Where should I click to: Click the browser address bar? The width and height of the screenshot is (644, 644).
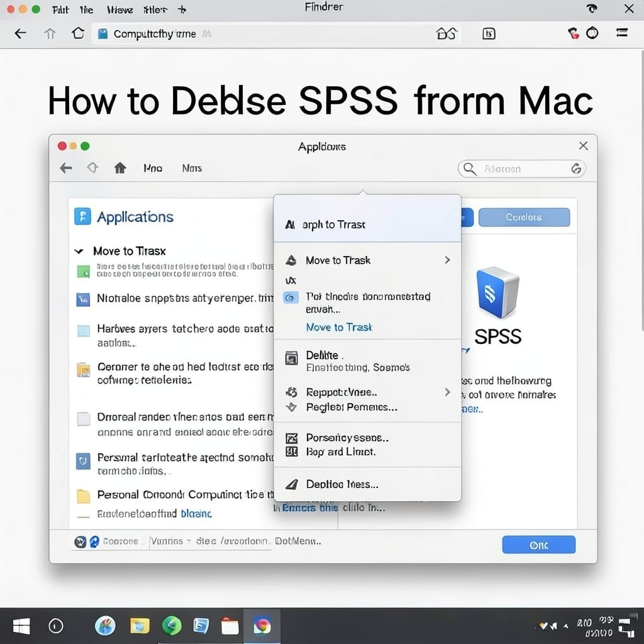[276, 34]
